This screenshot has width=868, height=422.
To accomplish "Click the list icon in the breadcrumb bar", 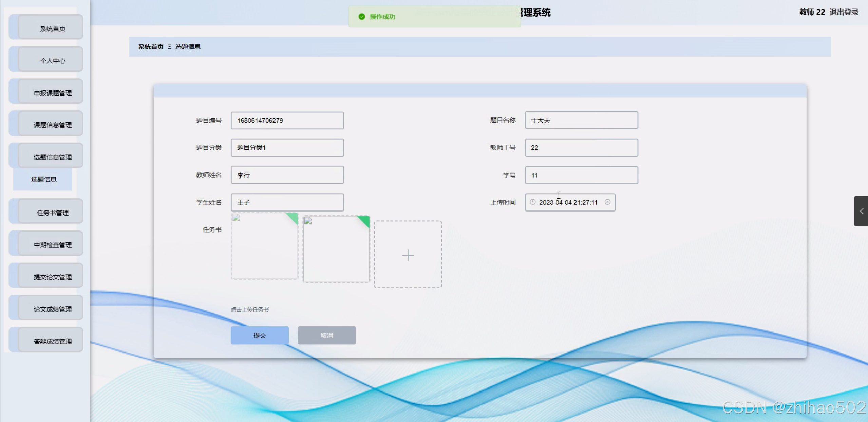I will (170, 47).
